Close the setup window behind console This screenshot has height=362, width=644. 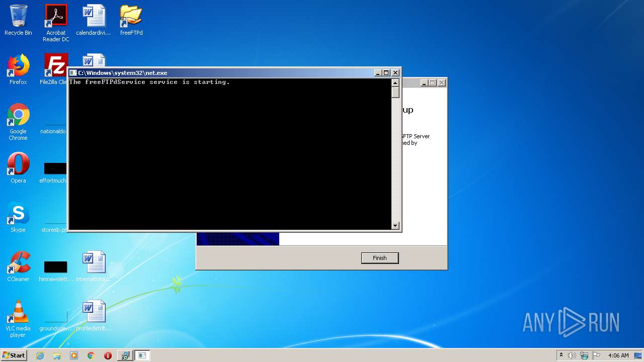pyautogui.click(x=442, y=83)
